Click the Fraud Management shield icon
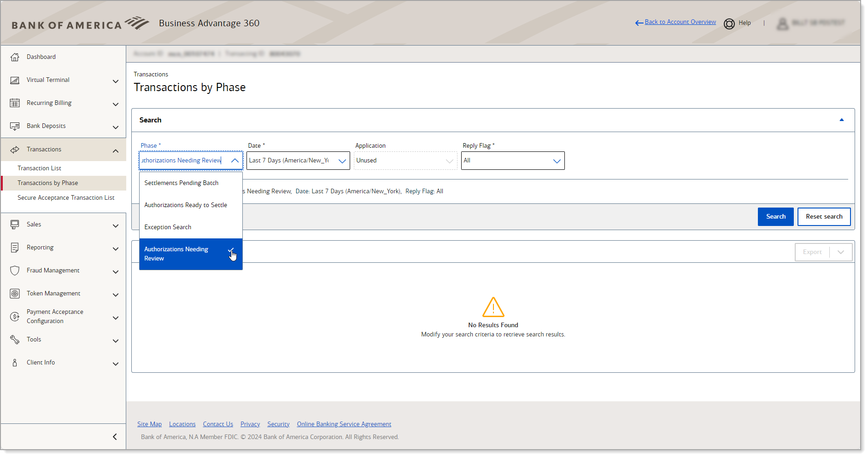 tap(15, 271)
